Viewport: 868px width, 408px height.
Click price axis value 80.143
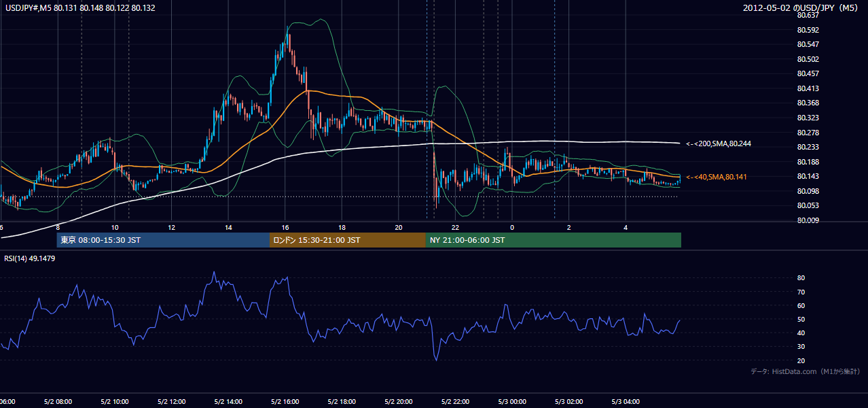[808, 176]
